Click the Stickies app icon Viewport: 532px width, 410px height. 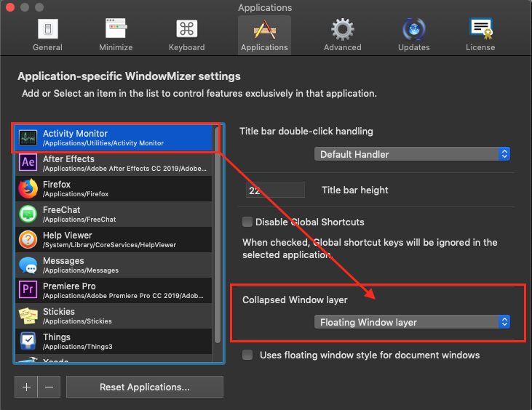pos(28,315)
